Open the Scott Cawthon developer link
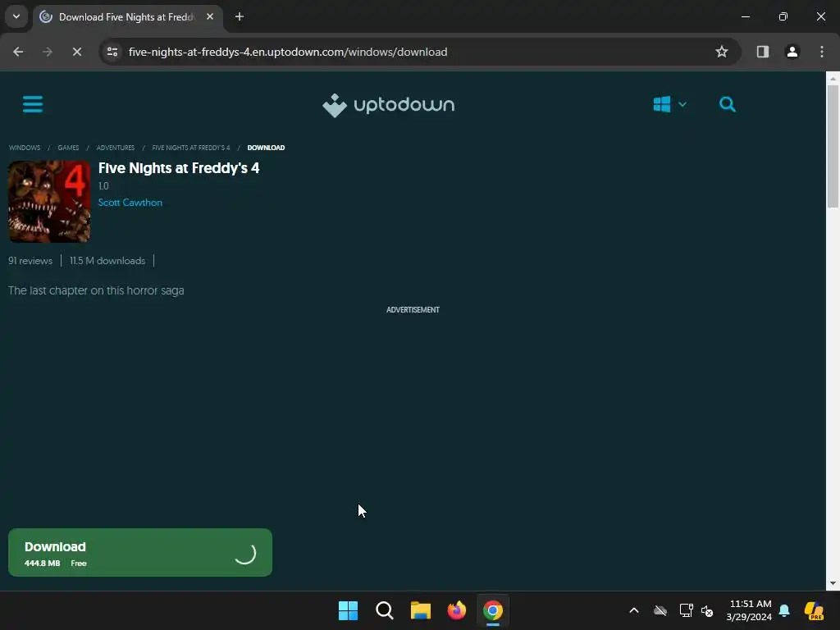840x630 pixels. [x=130, y=203]
